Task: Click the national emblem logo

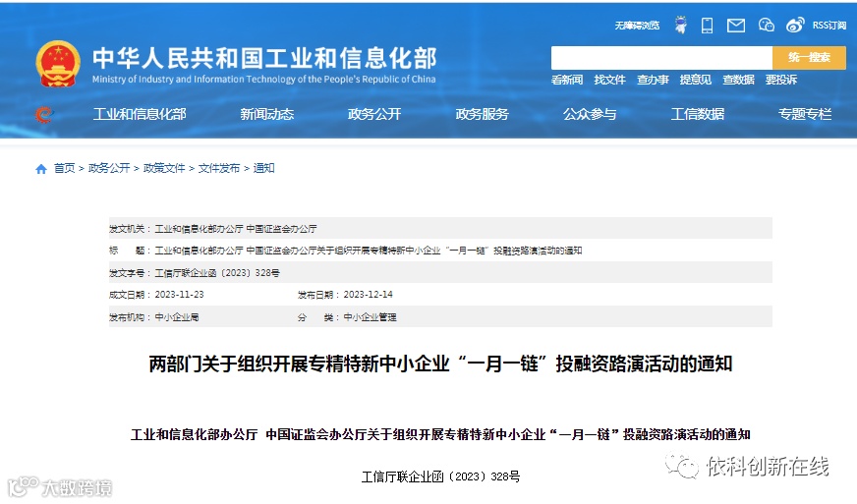Action: 58,64
